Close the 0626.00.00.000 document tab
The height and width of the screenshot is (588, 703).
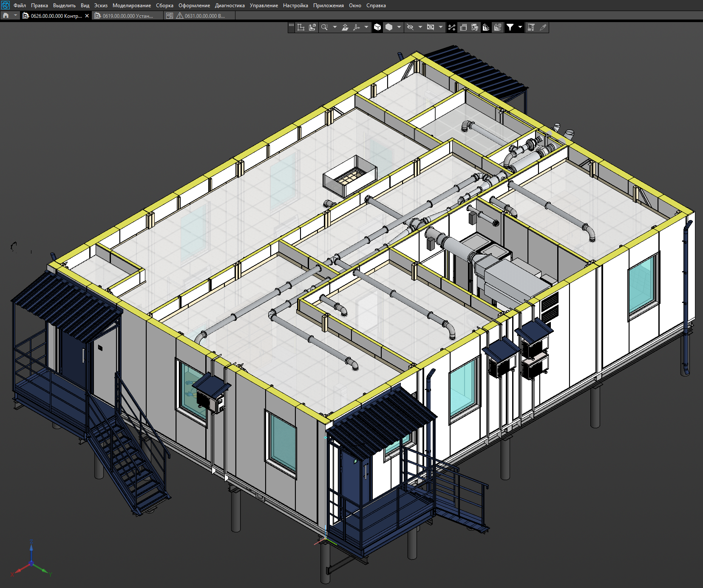[87, 16]
